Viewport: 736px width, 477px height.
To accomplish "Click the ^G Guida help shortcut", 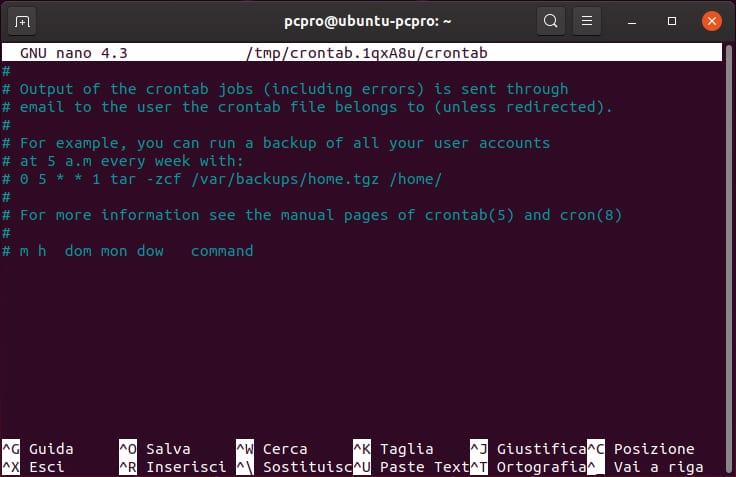I will click(40, 449).
